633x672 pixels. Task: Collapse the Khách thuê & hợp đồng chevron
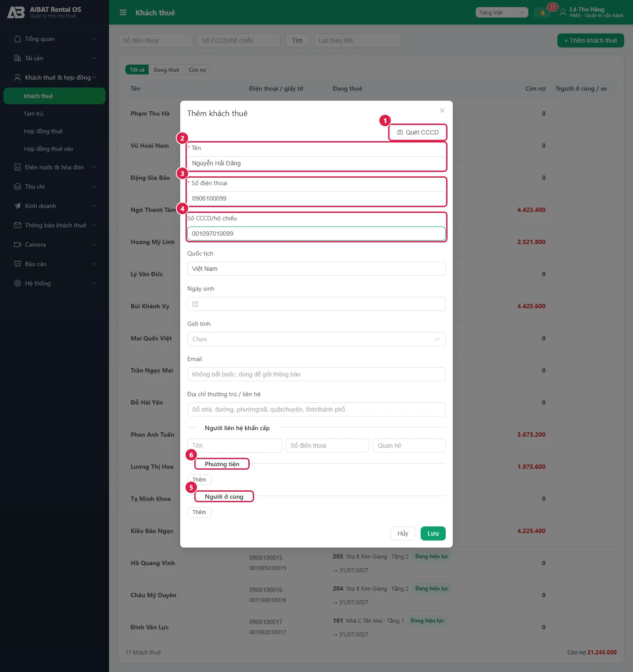[94, 77]
